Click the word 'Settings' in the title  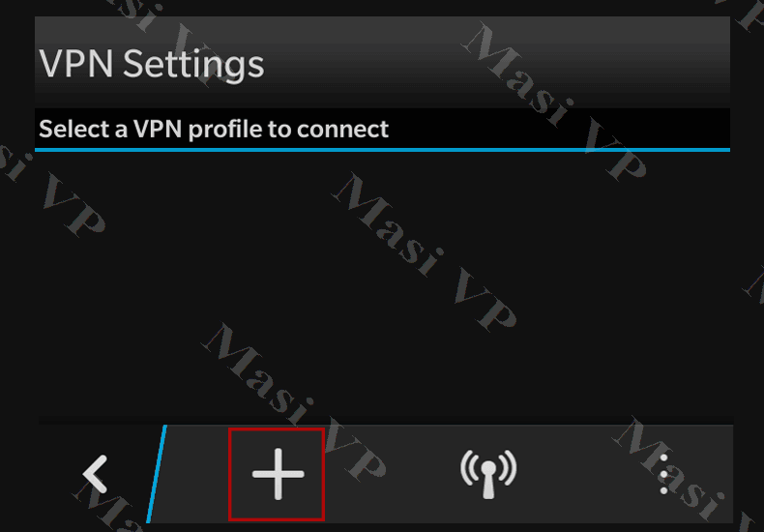(x=193, y=65)
